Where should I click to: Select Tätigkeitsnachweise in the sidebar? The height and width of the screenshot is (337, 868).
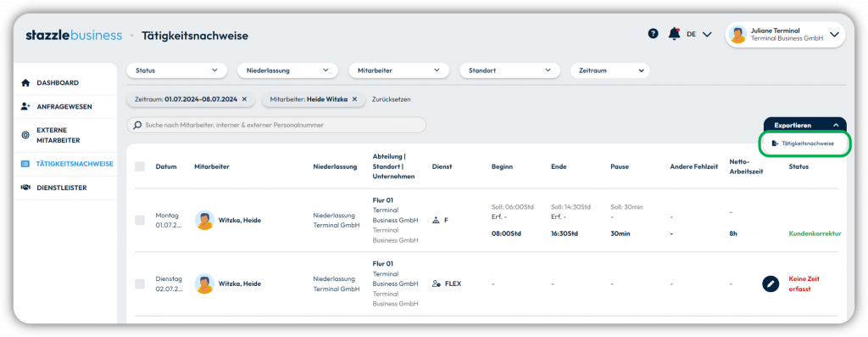point(65,164)
